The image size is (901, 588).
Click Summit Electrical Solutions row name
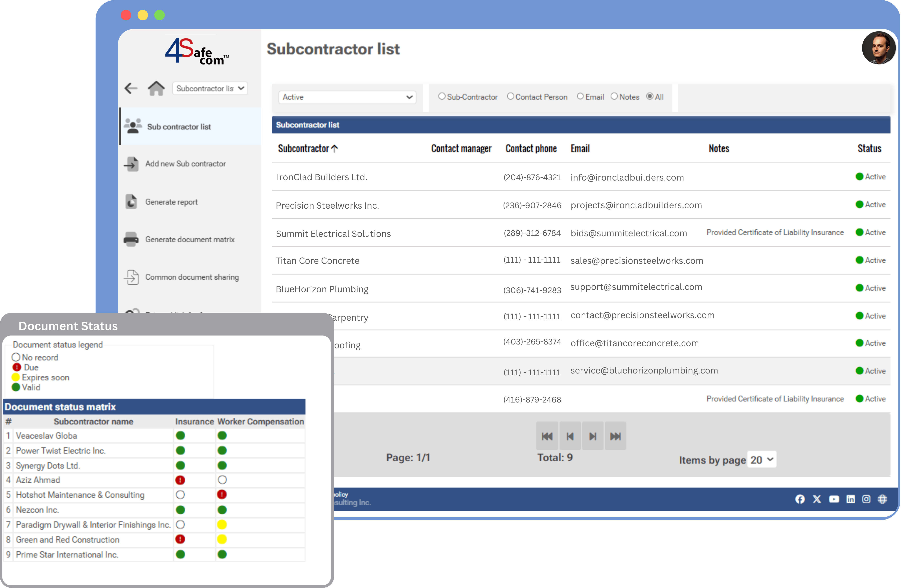[x=334, y=234]
